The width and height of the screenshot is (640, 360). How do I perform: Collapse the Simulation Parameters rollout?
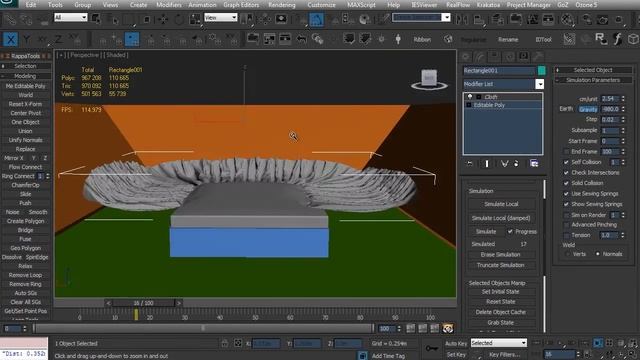593,80
